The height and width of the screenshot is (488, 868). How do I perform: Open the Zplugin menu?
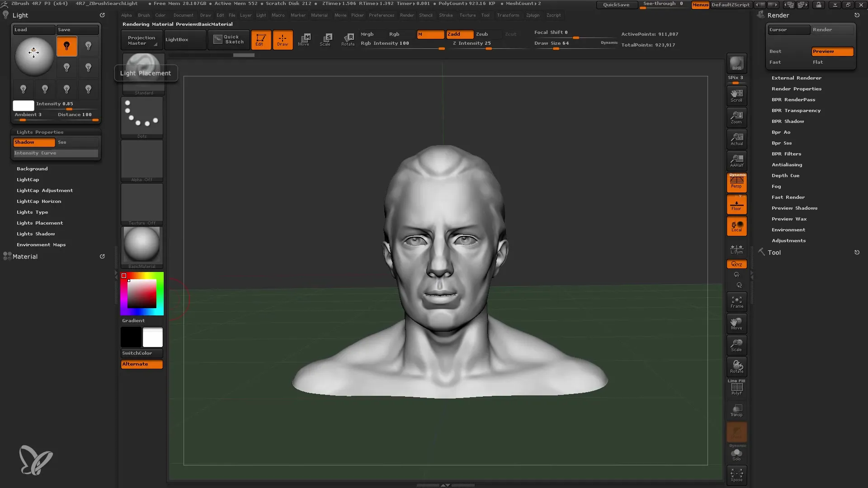point(533,15)
